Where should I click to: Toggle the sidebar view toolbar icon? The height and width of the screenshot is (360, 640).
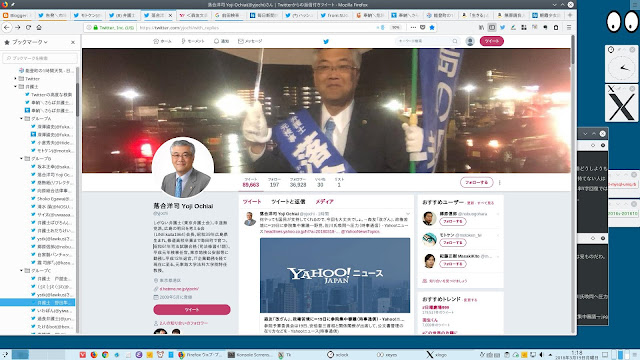click(x=492, y=27)
